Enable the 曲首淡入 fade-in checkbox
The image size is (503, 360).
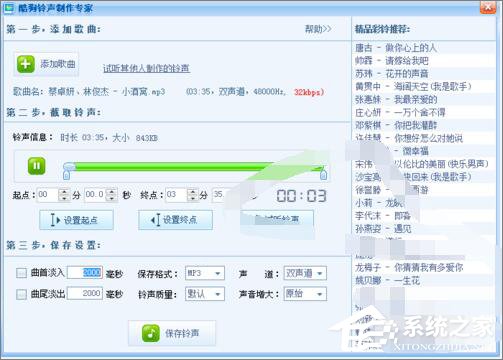(x=21, y=273)
